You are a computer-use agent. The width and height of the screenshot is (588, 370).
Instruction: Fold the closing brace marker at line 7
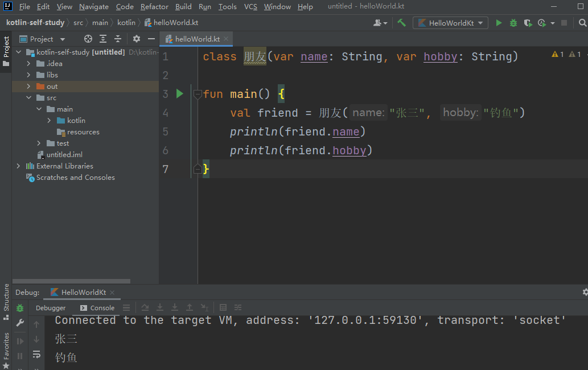coord(198,169)
